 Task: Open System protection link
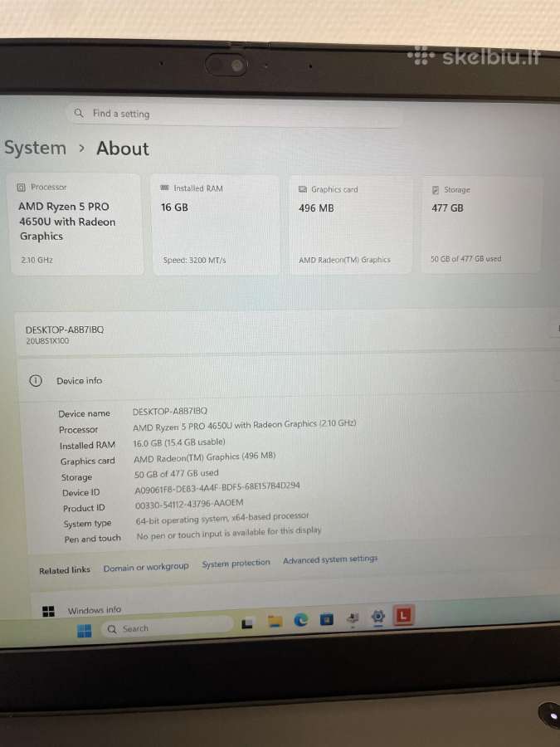coord(236,563)
